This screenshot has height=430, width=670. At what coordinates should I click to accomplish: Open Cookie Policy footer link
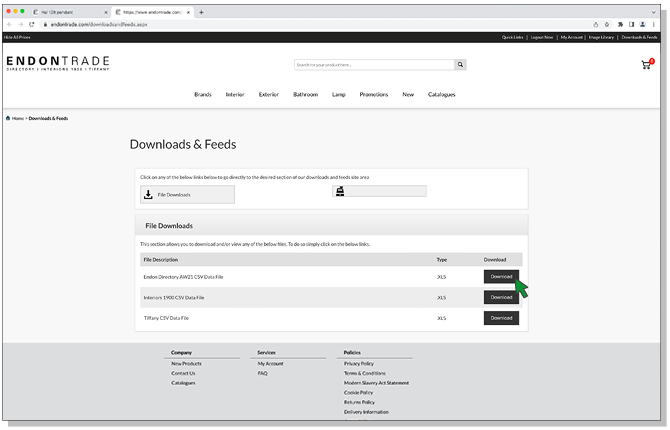click(x=359, y=393)
